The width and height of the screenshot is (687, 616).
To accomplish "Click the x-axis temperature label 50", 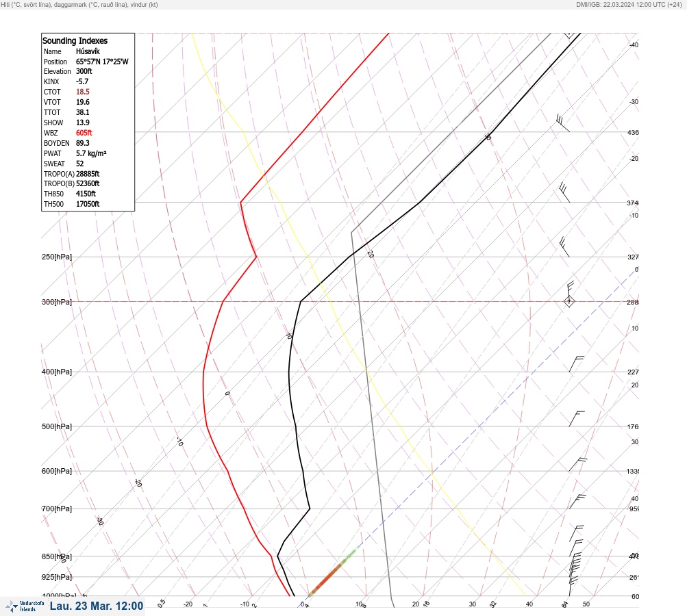I will [x=586, y=604].
